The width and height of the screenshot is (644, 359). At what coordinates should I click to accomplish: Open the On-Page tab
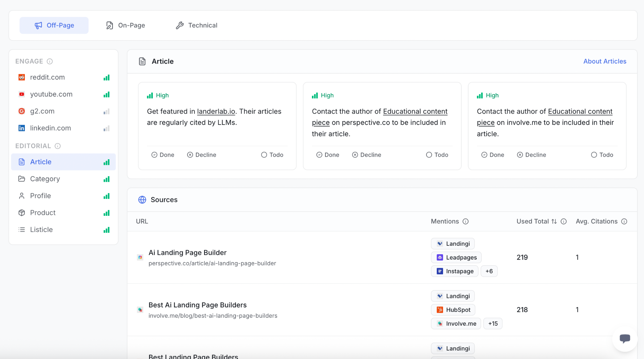(x=125, y=25)
